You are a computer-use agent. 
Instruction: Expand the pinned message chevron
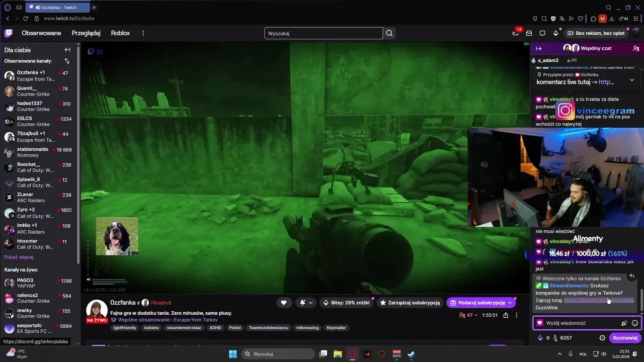tap(632, 80)
